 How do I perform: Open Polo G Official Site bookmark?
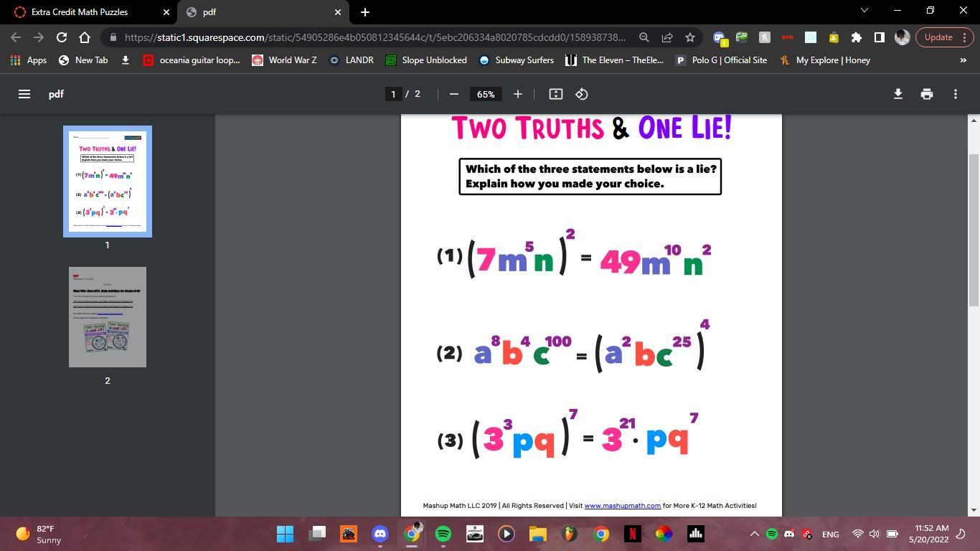722,60
